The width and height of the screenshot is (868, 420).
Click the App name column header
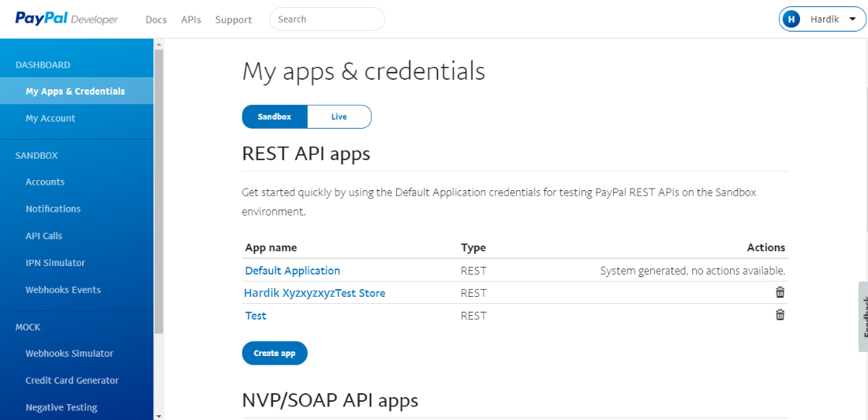coord(271,248)
